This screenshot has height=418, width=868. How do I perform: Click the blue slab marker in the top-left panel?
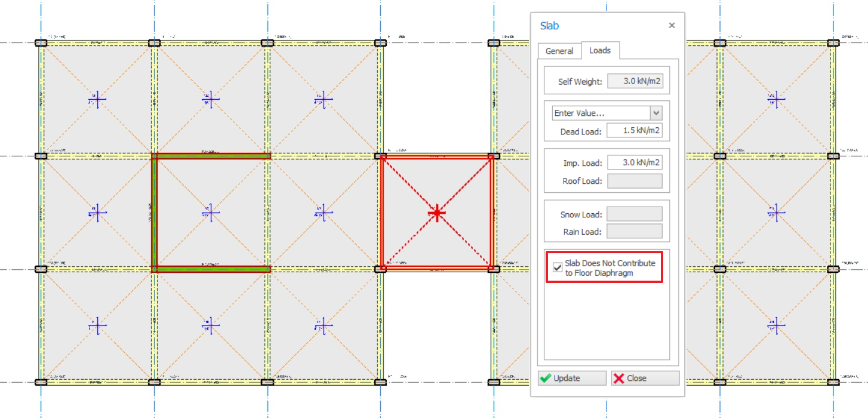click(x=97, y=99)
